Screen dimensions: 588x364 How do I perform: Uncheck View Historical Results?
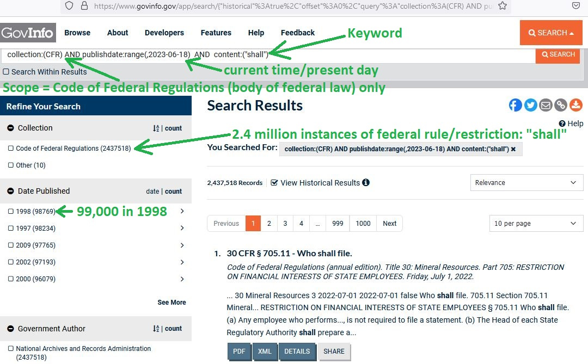point(274,183)
